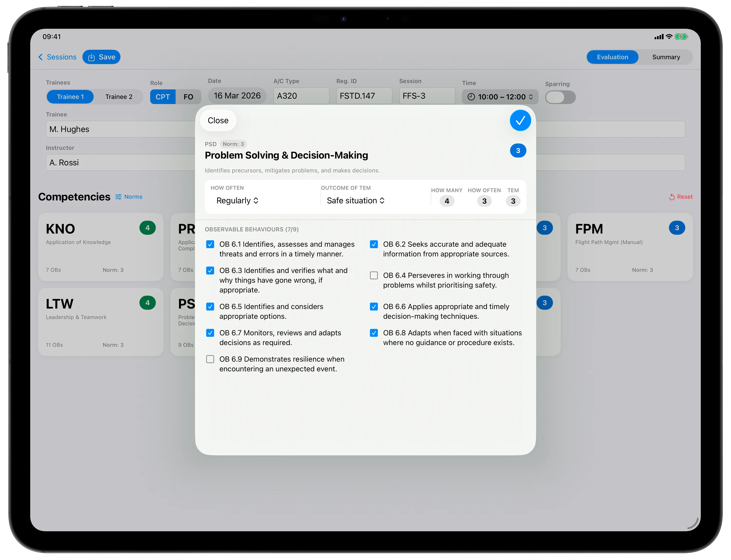The width and height of the screenshot is (731, 560).
Task: Check OB 6.4 perseveres through problems
Action: [x=374, y=275]
